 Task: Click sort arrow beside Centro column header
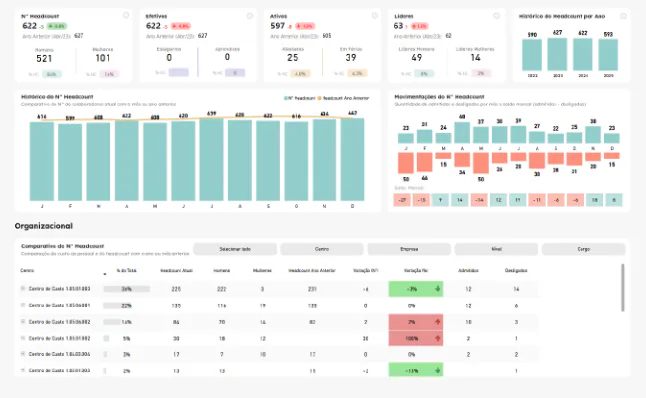pos(105,274)
